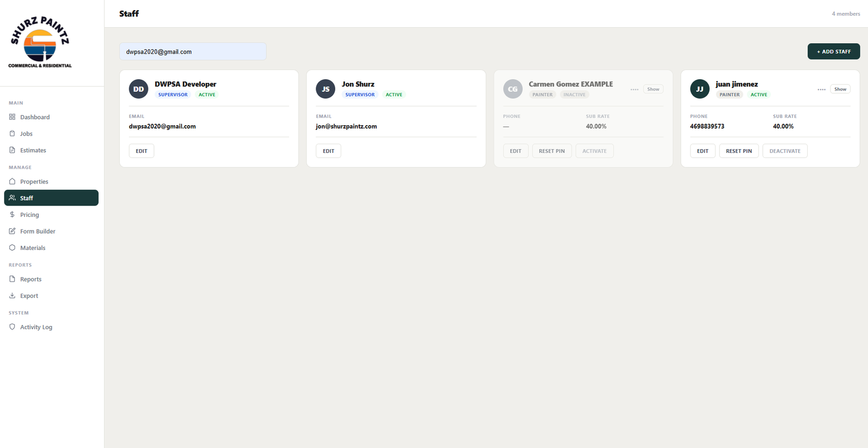Edit juan jimenez's staff record
Screen dimensions: 868x448
coord(703,151)
